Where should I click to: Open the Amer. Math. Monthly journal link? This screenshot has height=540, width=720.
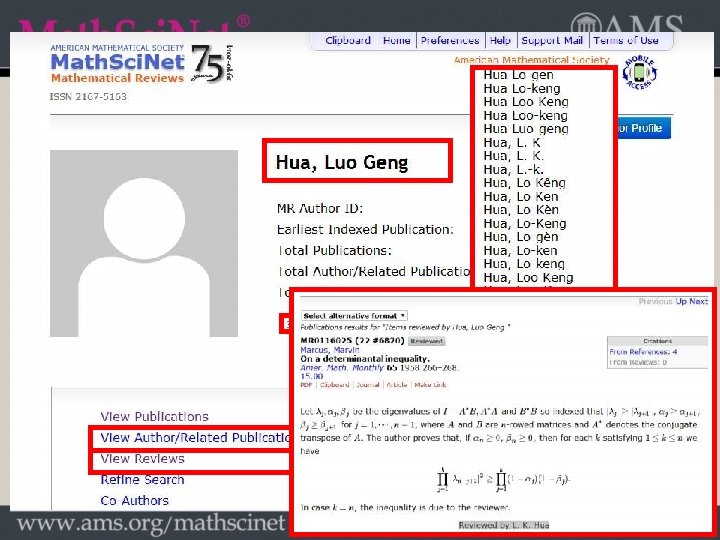click(x=342, y=368)
